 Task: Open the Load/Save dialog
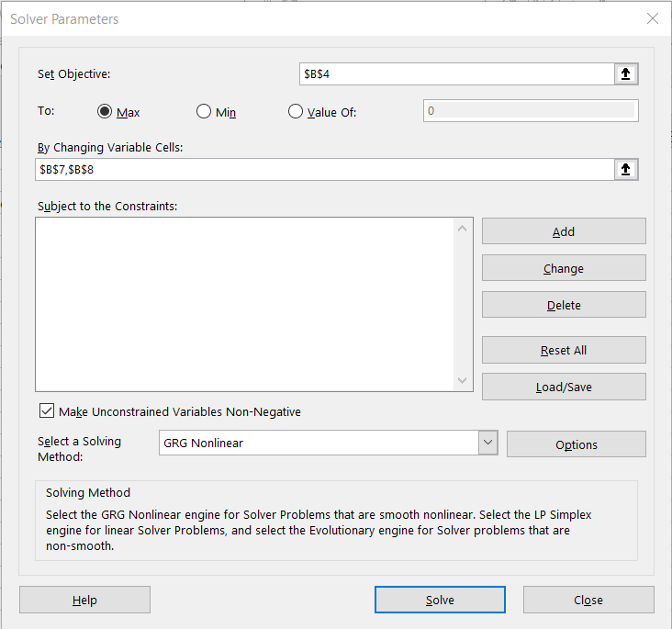[x=564, y=387]
